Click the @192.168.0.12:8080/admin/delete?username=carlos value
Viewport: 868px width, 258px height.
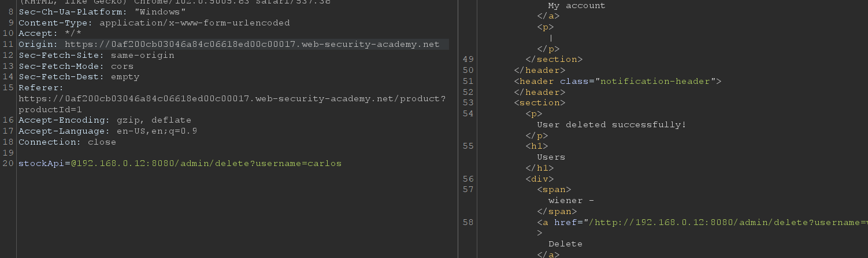206,164
